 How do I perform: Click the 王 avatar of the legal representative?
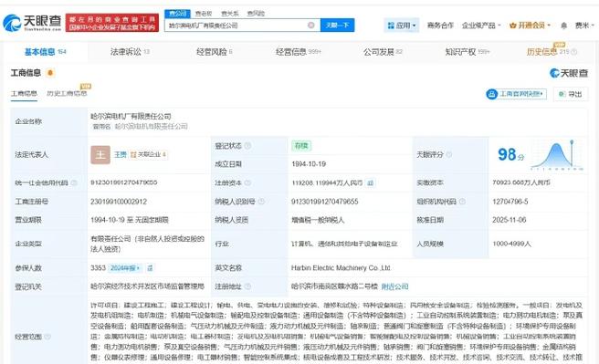click(x=100, y=154)
